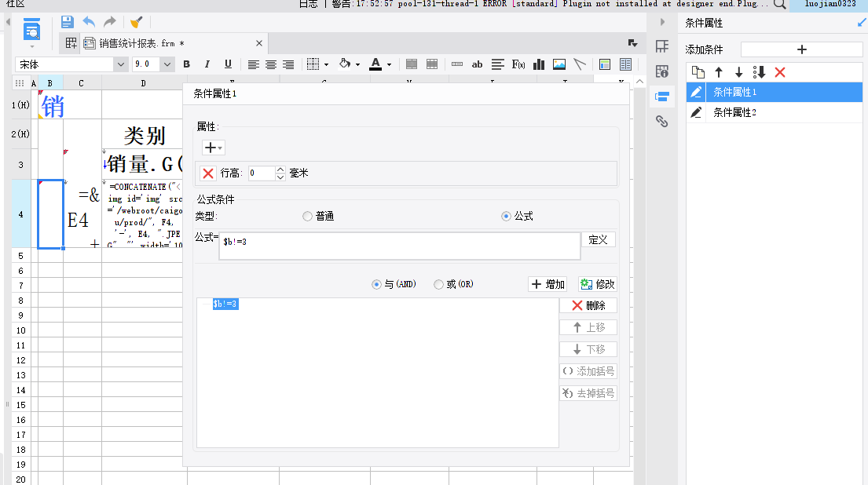Select the $b!=3 condition entry
This screenshot has height=485, width=868.
[x=225, y=304]
